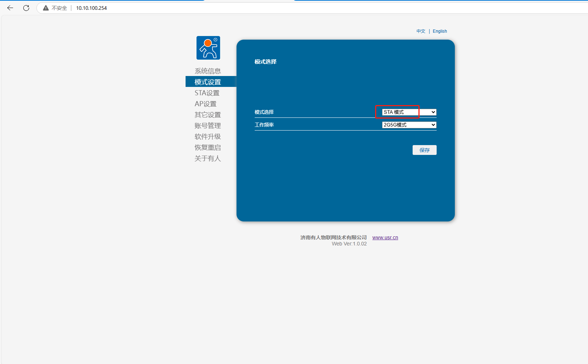588x364 pixels.
Task: Click the 保存 button
Action: (424, 150)
